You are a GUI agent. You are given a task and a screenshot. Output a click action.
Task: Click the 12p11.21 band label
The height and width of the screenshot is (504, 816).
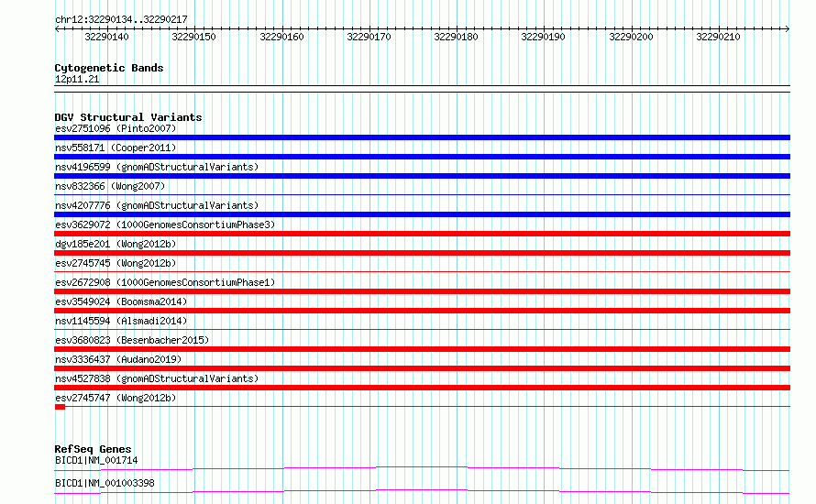[77, 79]
